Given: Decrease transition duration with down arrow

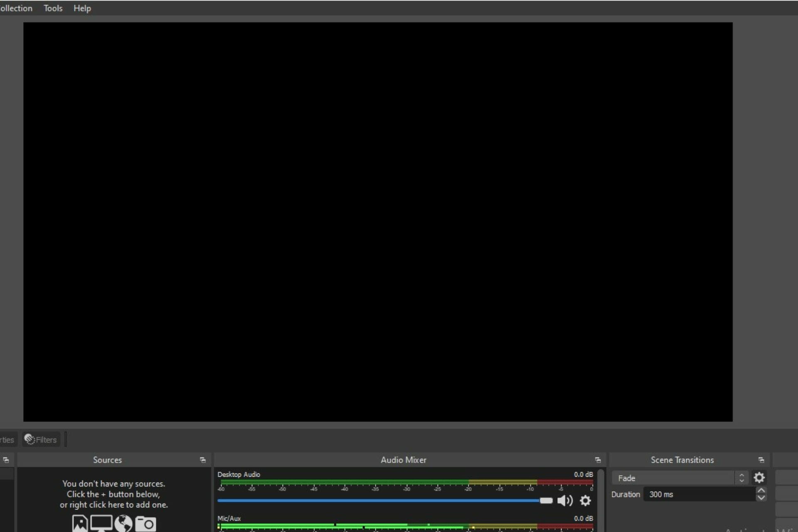Looking at the screenshot, I should (761, 498).
